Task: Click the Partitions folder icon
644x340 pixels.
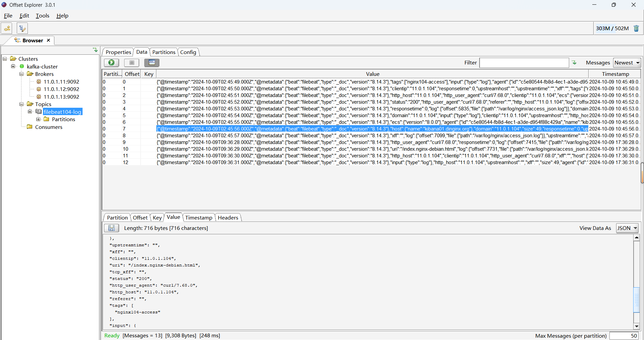Action: coord(47,119)
